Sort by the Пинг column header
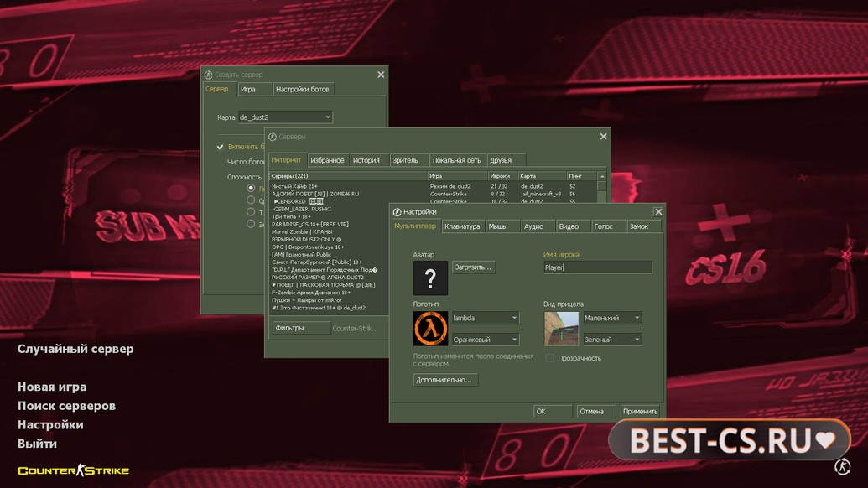 coord(581,176)
